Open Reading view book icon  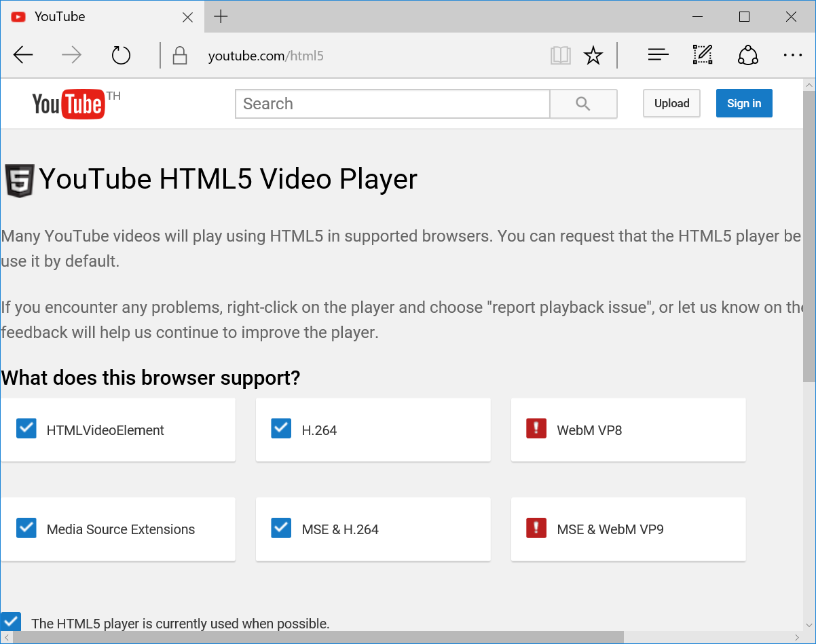(561, 56)
